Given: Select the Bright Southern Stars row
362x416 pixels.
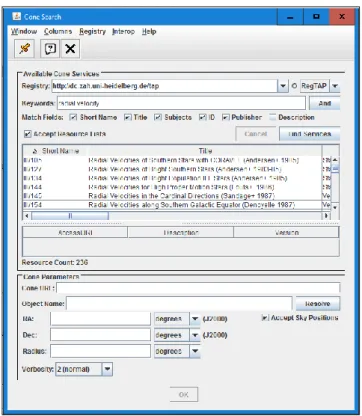Looking at the screenshot, I should pos(172,169).
